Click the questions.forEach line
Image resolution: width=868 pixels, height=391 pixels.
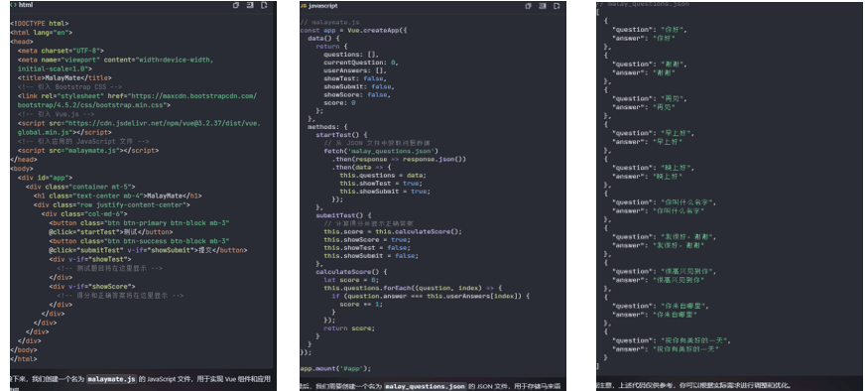point(413,288)
